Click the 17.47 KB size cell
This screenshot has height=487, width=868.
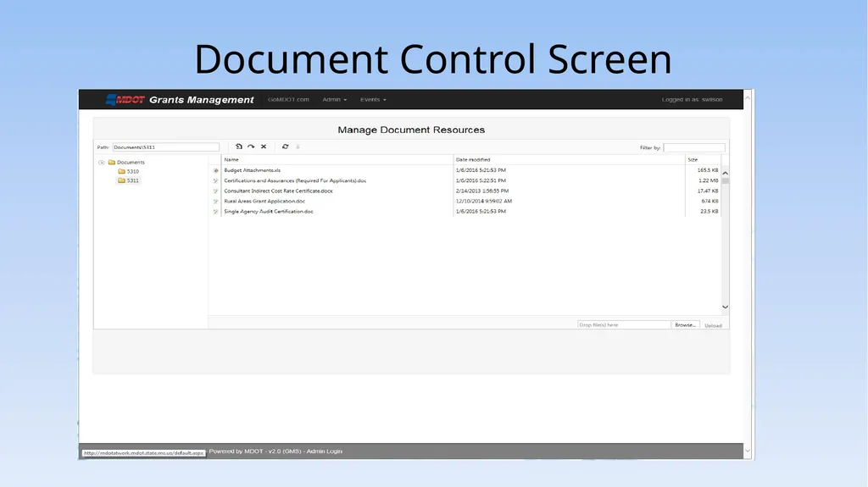click(x=708, y=191)
